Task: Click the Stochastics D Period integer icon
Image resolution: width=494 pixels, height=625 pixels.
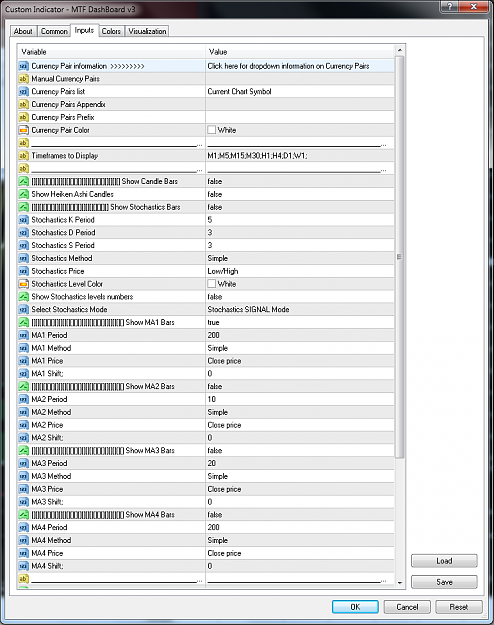Action: pos(24,232)
